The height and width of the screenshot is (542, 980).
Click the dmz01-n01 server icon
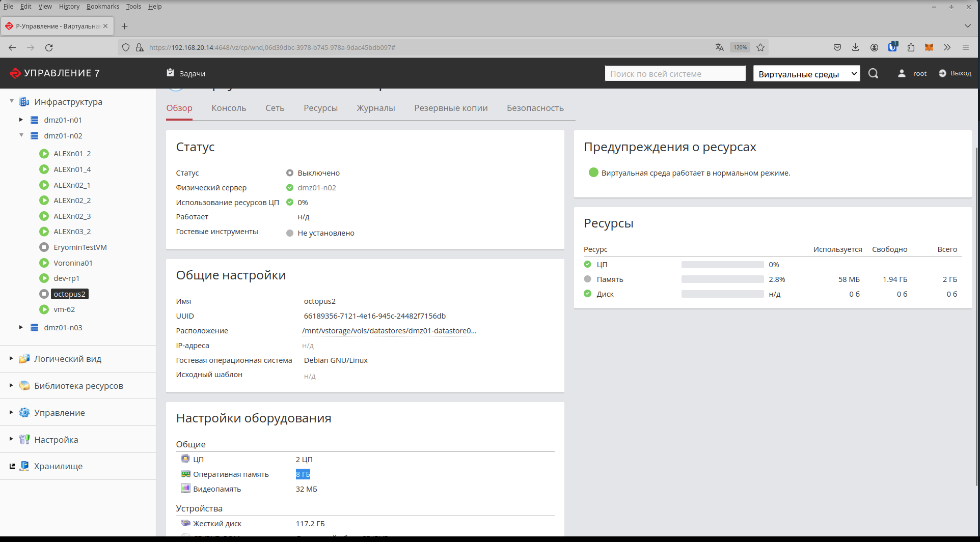tap(35, 120)
